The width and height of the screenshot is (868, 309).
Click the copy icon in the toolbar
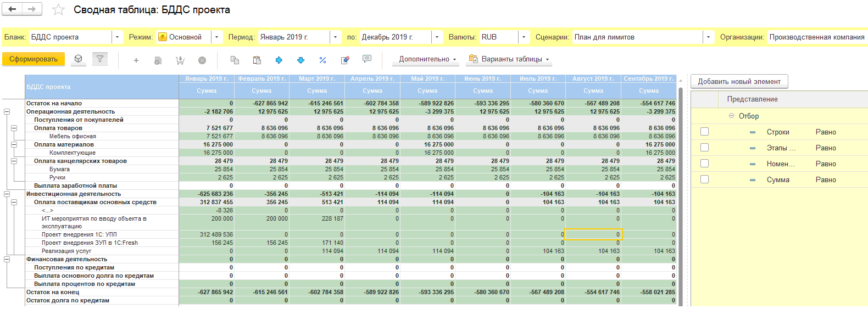coord(235,60)
